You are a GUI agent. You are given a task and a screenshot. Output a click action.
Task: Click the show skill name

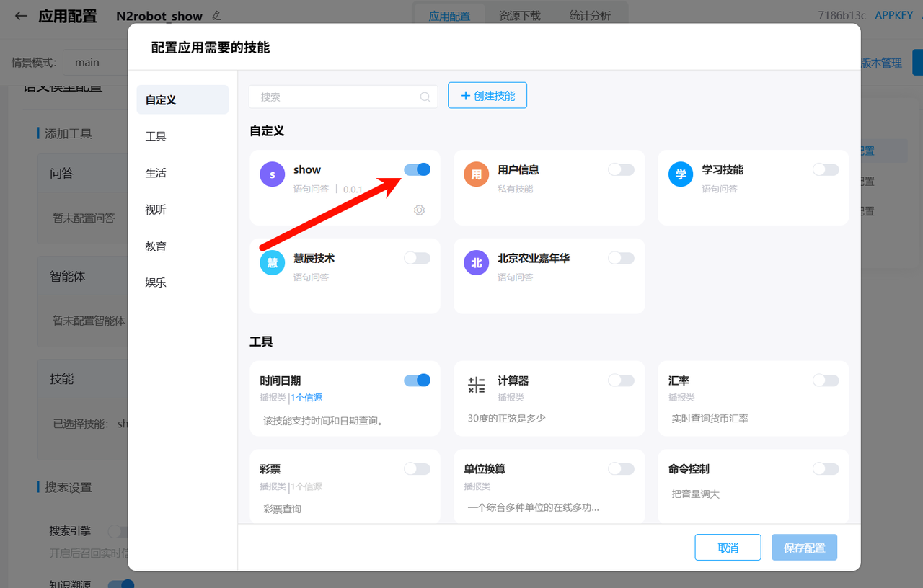click(x=307, y=170)
